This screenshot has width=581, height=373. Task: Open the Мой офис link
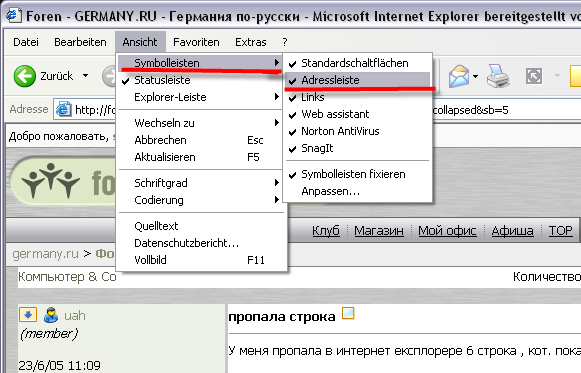[x=447, y=231]
